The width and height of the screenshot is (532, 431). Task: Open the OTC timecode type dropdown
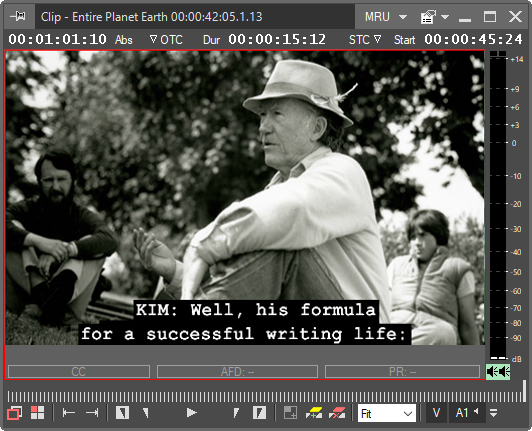pyautogui.click(x=166, y=40)
